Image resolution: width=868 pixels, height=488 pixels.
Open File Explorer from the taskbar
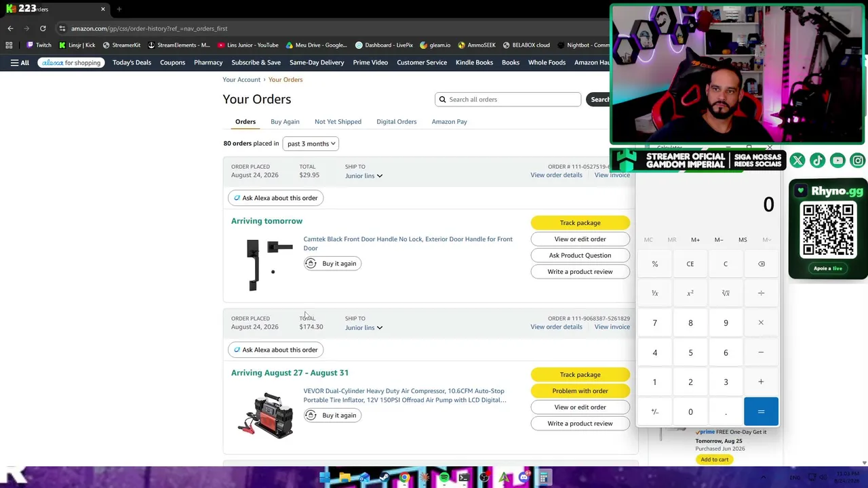click(345, 478)
